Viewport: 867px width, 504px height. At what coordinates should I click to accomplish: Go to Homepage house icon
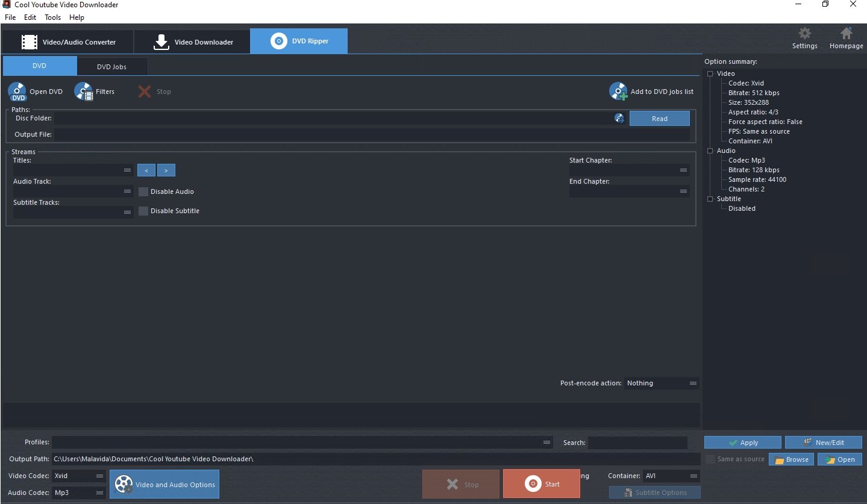[846, 33]
